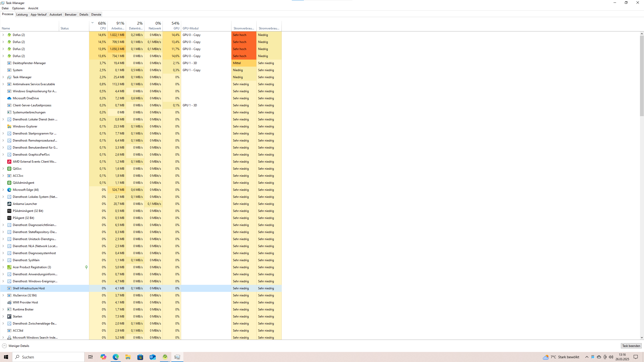This screenshot has height=362, width=644.
Task: Click the Microsoft OneDrive cloud icon
Action: pos(9,98)
